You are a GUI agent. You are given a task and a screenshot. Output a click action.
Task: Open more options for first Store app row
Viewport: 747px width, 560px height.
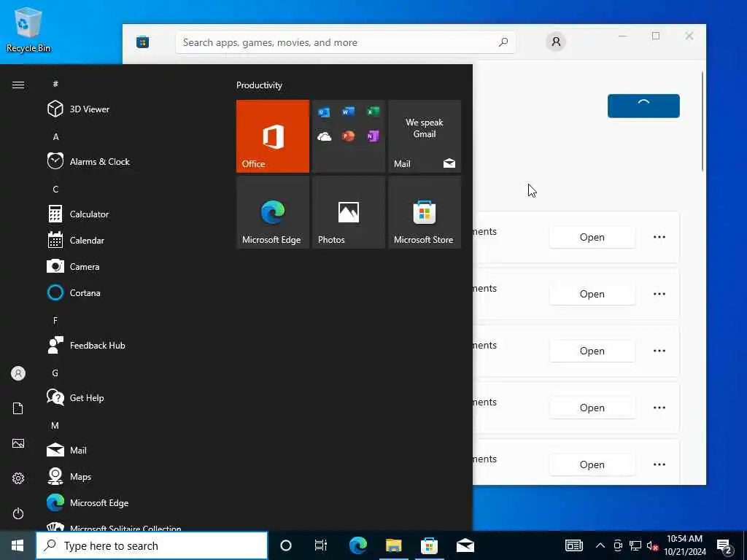pyautogui.click(x=659, y=237)
